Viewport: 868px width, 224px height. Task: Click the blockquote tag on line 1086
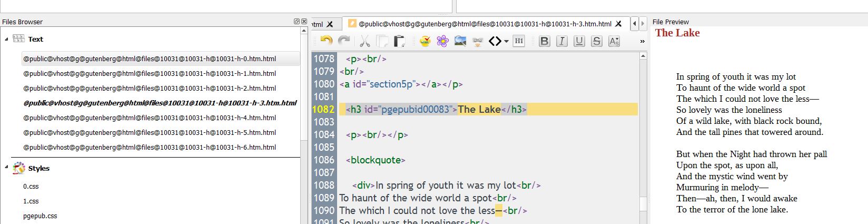(376, 160)
